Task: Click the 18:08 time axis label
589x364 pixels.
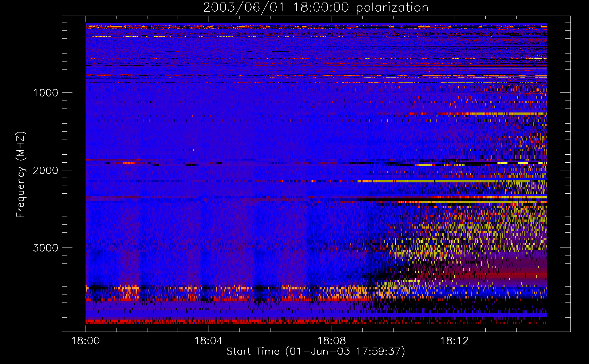Action: point(331,341)
